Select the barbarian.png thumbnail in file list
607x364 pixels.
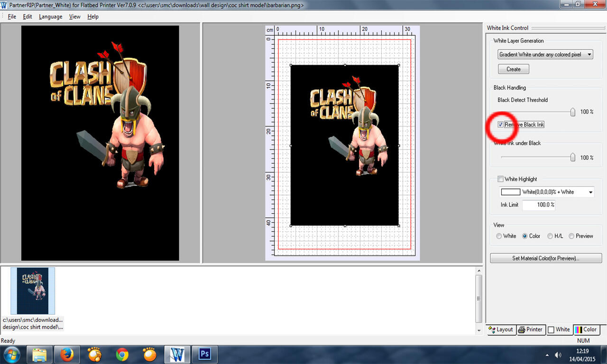point(33,291)
